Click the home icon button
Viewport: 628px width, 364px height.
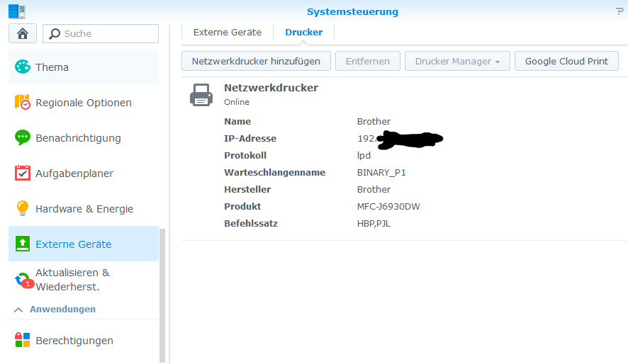click(x=23, y=33)
